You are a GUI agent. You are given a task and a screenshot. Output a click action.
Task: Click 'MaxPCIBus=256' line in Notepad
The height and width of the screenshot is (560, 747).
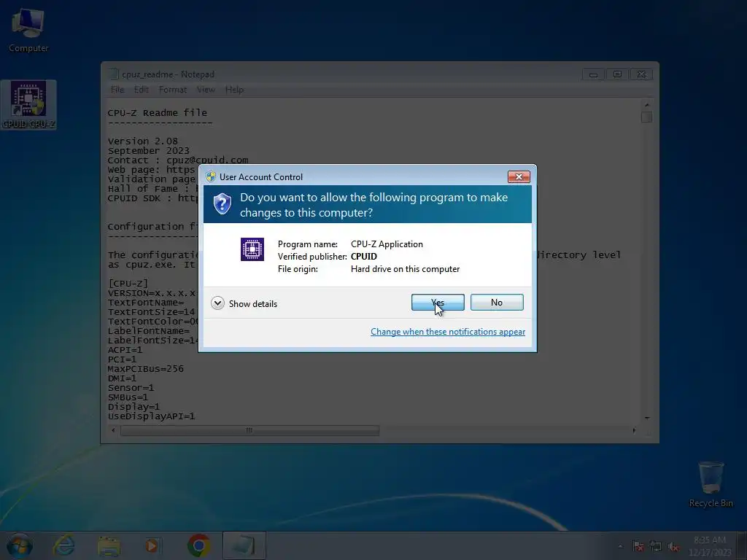tap(145, 368)
